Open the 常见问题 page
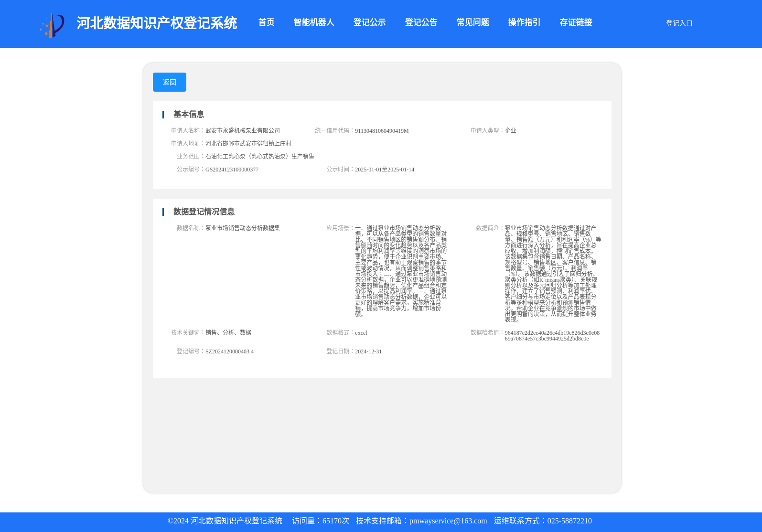This screenshot has width=762, height=532. pyautogui.click(x=472, y=22)
